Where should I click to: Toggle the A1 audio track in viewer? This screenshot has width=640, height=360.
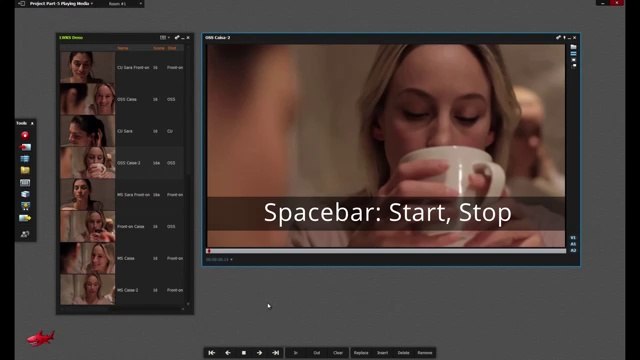573,244
